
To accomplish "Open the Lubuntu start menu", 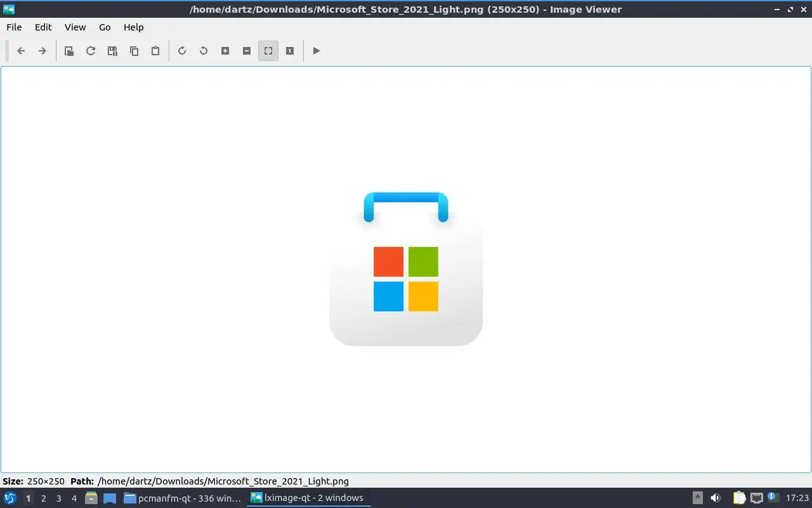I will click(x=10, y=498).
